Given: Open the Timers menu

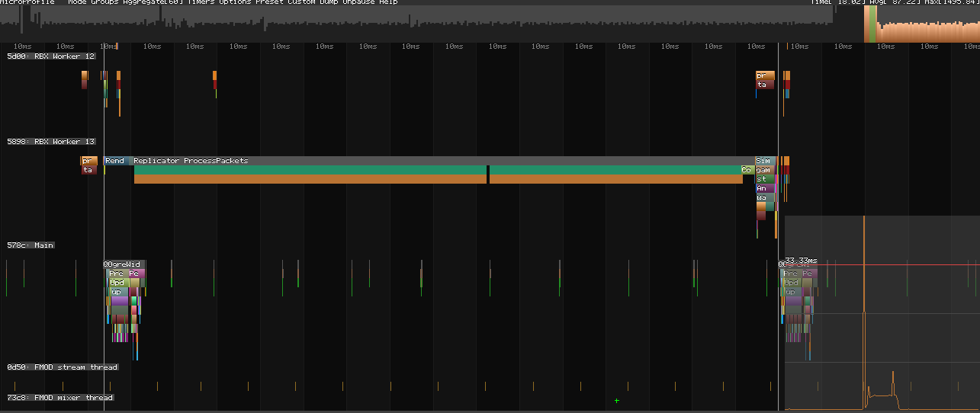Looking at the screenshot, I should coord(201,2).
